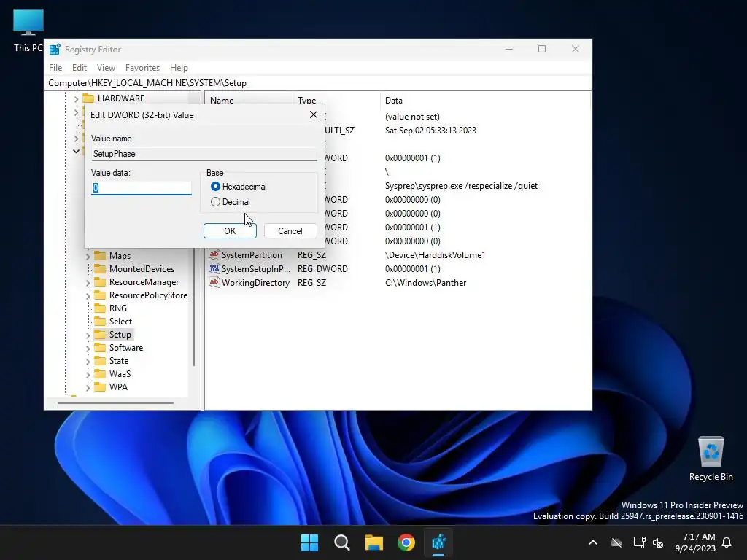This screenshot has height=560, width=747.
Task: Click the Sat Sep 02 05:33:13 2023 data
Action: 430,131
